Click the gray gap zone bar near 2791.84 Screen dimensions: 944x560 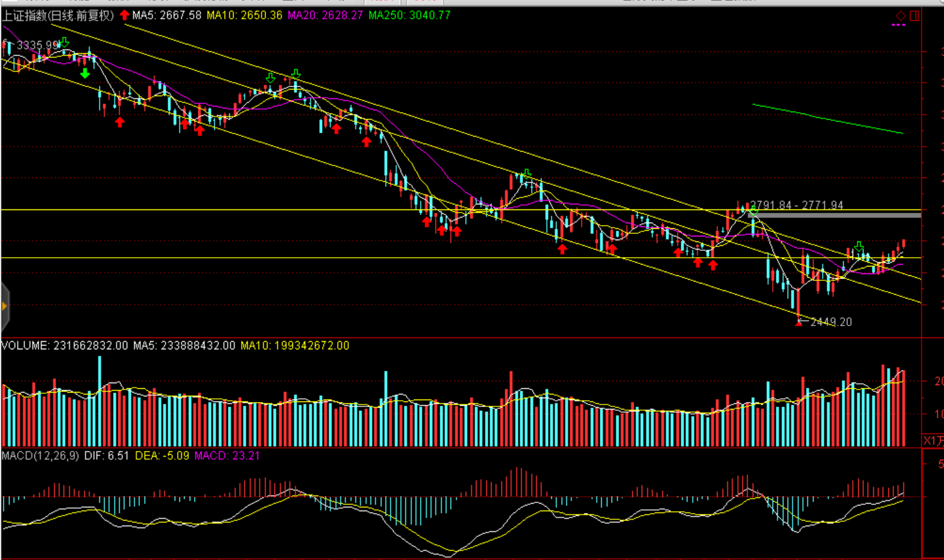point(835,215)
